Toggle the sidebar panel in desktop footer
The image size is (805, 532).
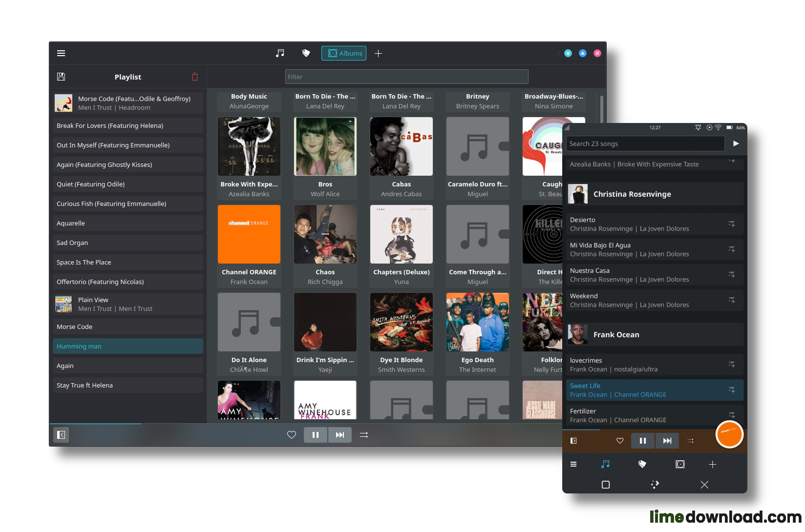coord(61,435)
